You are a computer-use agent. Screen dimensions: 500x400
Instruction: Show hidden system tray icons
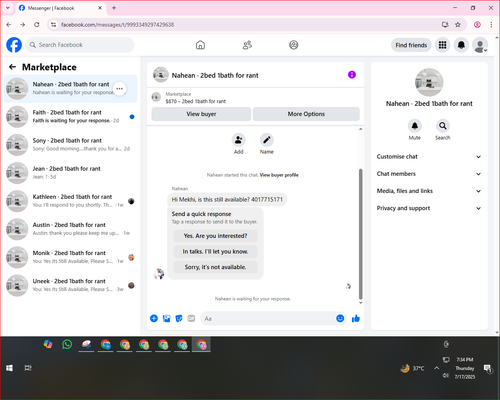point(436,368)
